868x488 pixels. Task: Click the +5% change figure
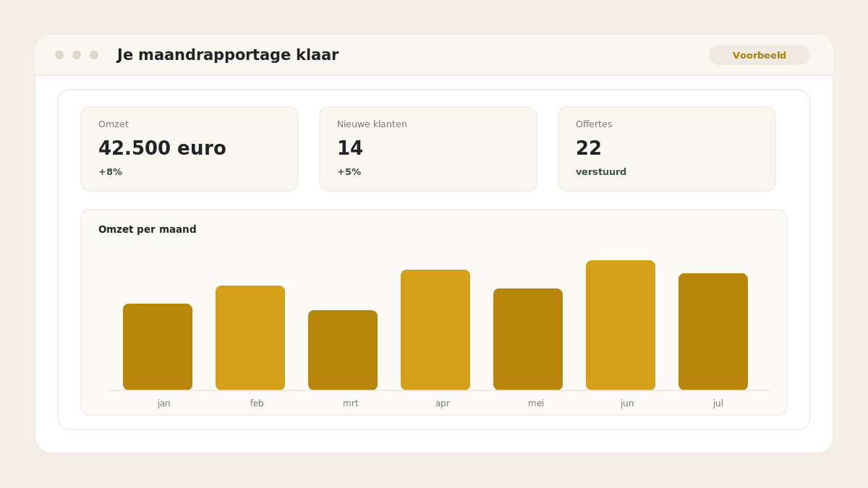pos(349,172)
